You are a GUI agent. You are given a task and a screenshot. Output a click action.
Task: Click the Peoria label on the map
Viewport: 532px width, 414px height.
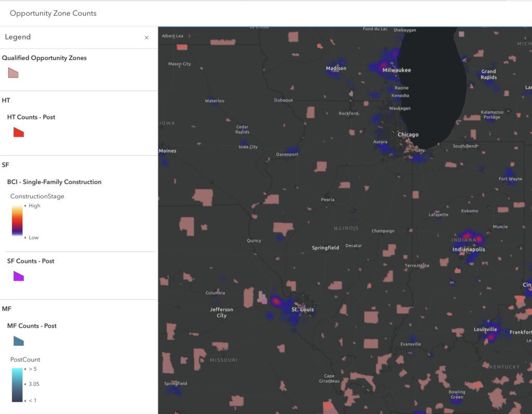pyautogui.click(x=327, y=200)
